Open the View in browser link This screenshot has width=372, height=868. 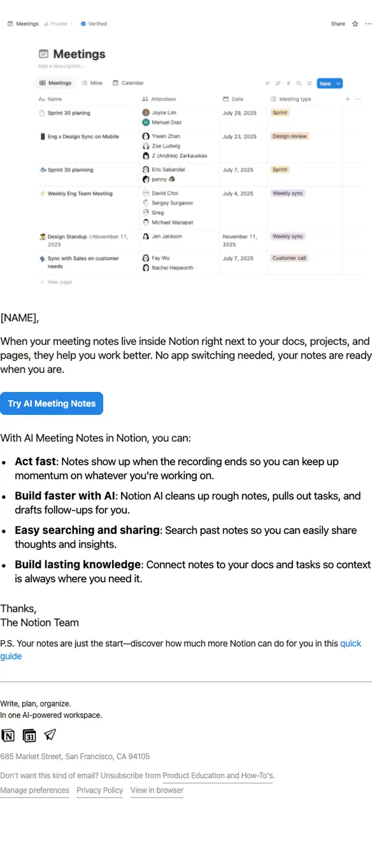(157, 790)
